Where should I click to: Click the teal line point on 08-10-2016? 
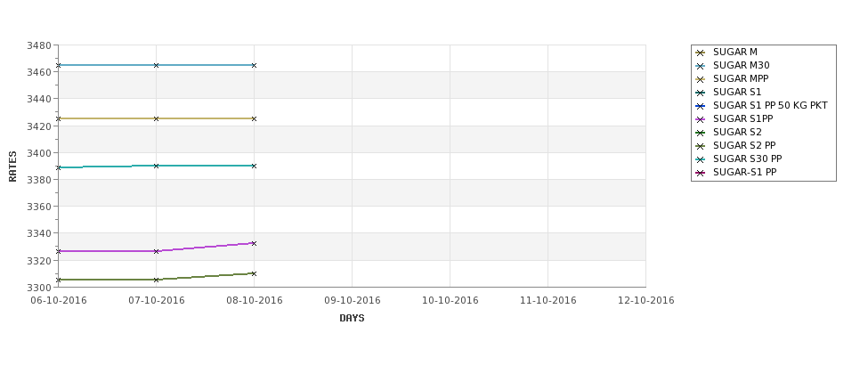254,166
